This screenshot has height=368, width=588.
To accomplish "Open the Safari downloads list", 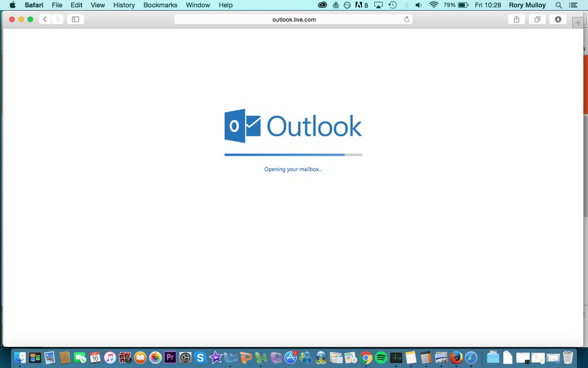I will (x=558, y=19).
